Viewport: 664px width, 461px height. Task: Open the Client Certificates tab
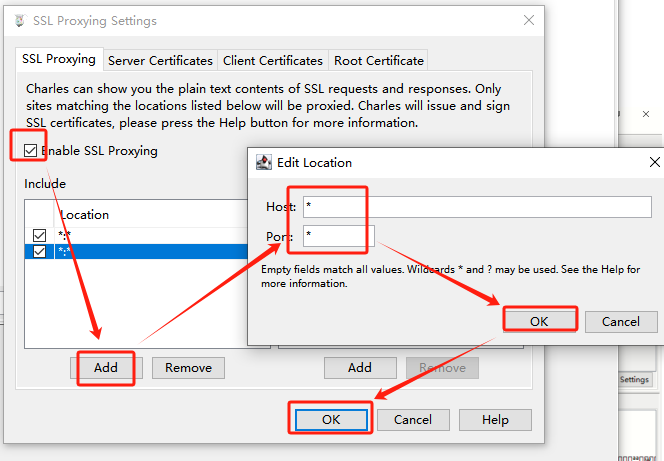[x=273, y=61]
